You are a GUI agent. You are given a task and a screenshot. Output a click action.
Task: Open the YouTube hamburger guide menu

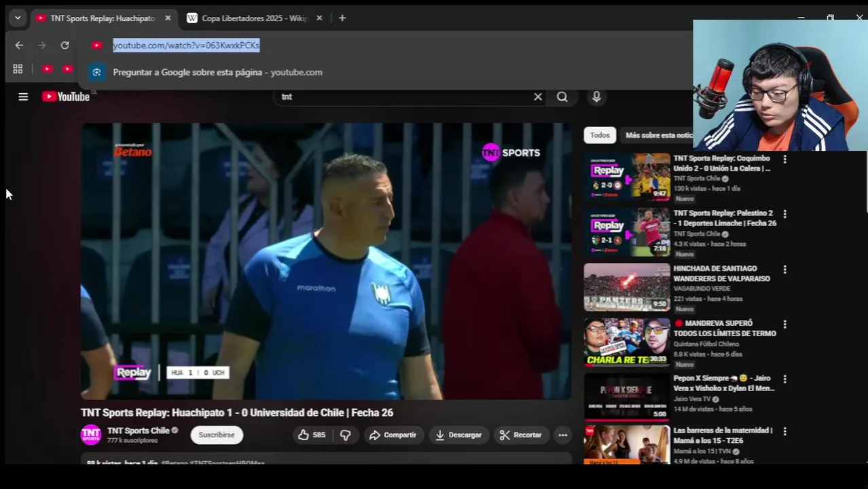pos(23,96)
